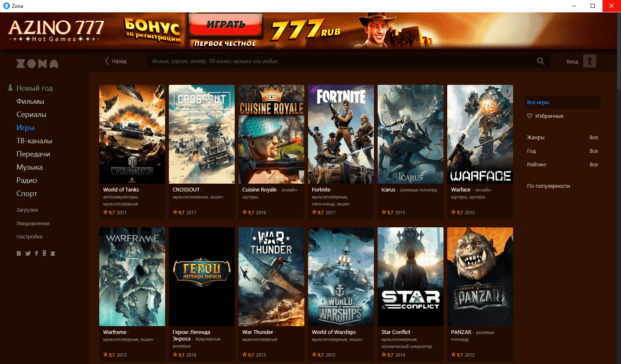621x364 pixels.
Task: Open the Cuisine Royale title link
Action: (x=259, y=190)
